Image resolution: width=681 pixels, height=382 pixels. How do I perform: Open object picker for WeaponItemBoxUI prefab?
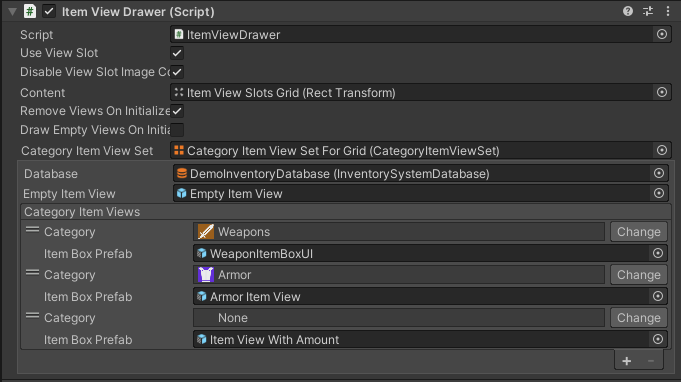[658, 253]
